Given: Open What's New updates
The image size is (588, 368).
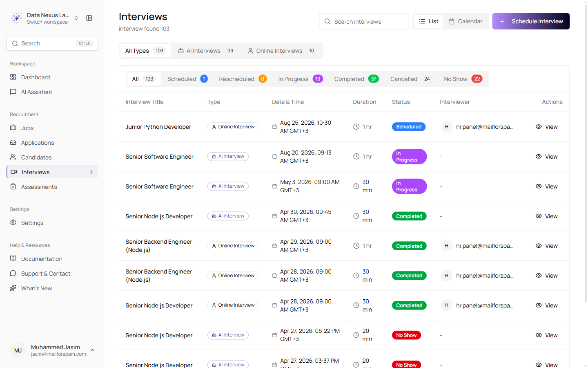Looking at the screenshot, I should [x=52, y=288].
